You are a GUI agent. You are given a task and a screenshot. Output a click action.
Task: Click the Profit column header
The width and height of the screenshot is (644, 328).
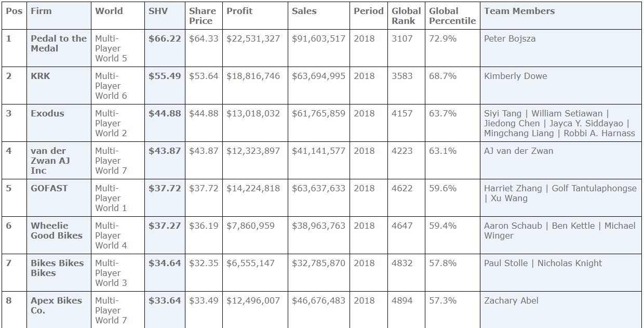point(238,11)
